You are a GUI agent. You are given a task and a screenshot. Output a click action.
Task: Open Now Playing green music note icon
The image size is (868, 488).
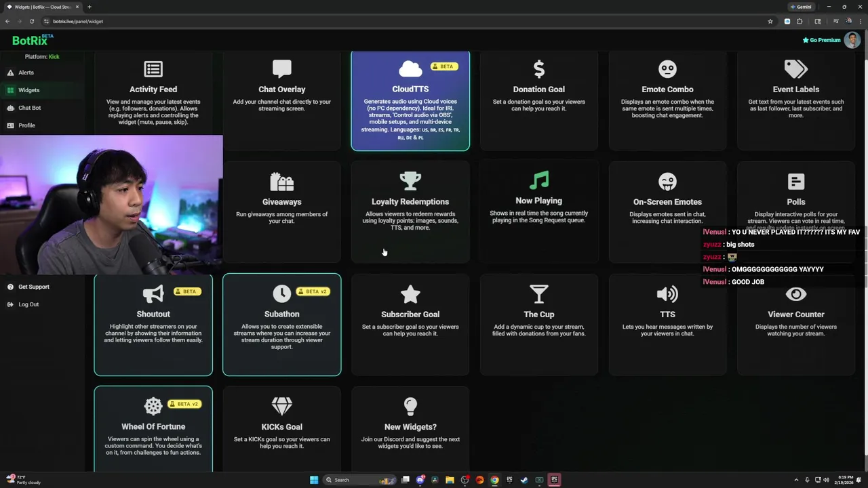[x=539, y=180]
